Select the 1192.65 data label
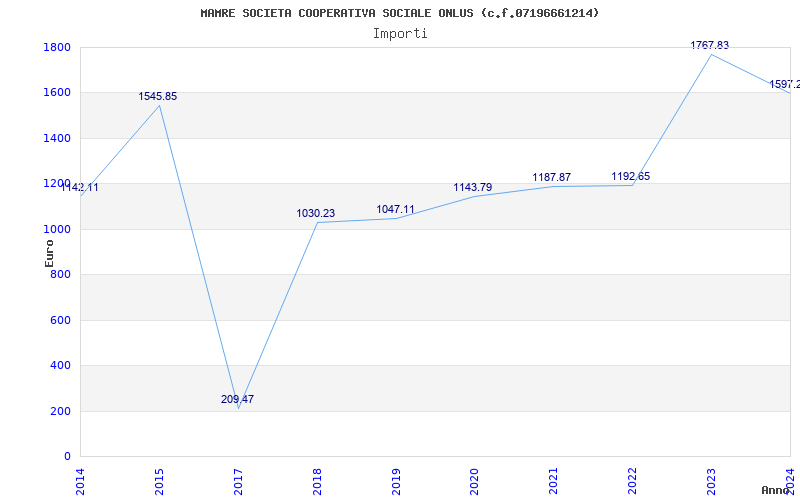The height and width of the screenshot is (500, 800). pos(631,177)
